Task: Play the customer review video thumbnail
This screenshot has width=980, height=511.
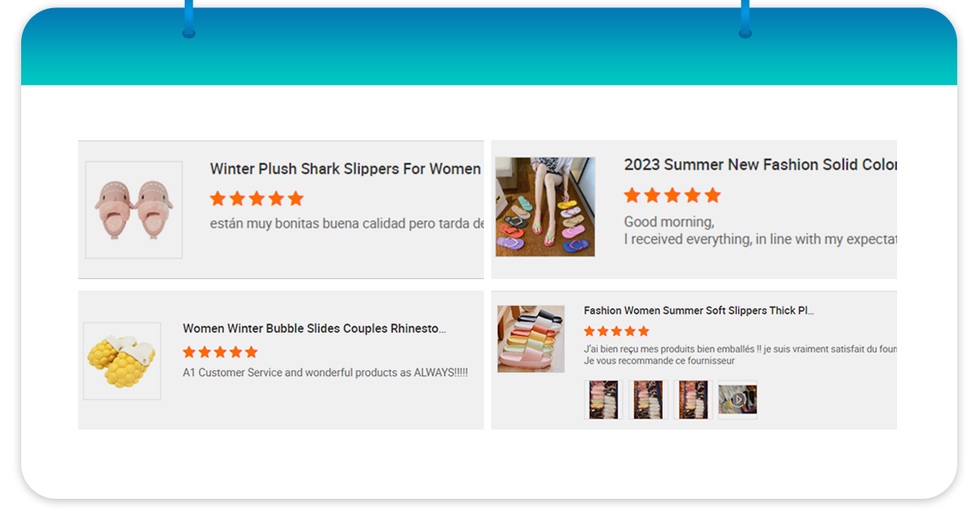Action: pos(738,400)
